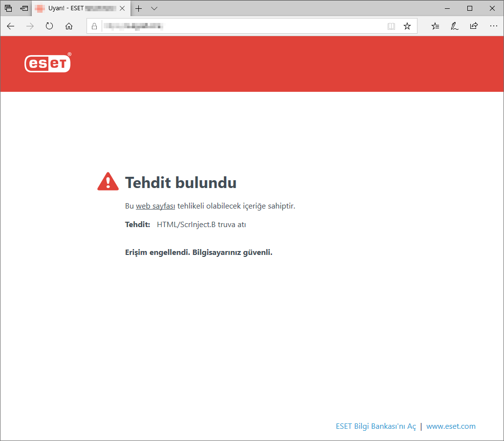This screenshot has width=504, height=441.
Task: Open the browser Home page icon
Action: tap(69, 26)
